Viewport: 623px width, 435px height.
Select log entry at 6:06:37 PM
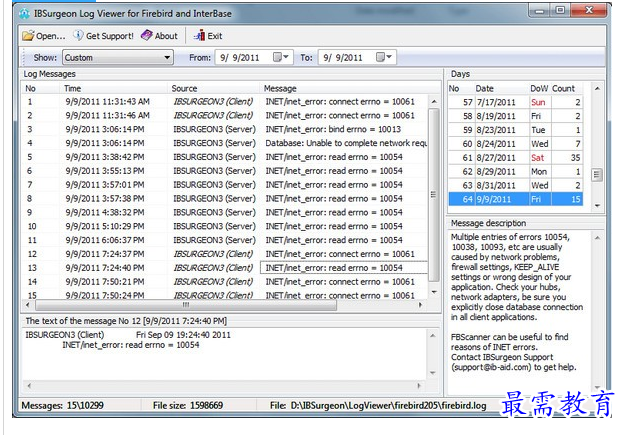click(x=225, y=240)
